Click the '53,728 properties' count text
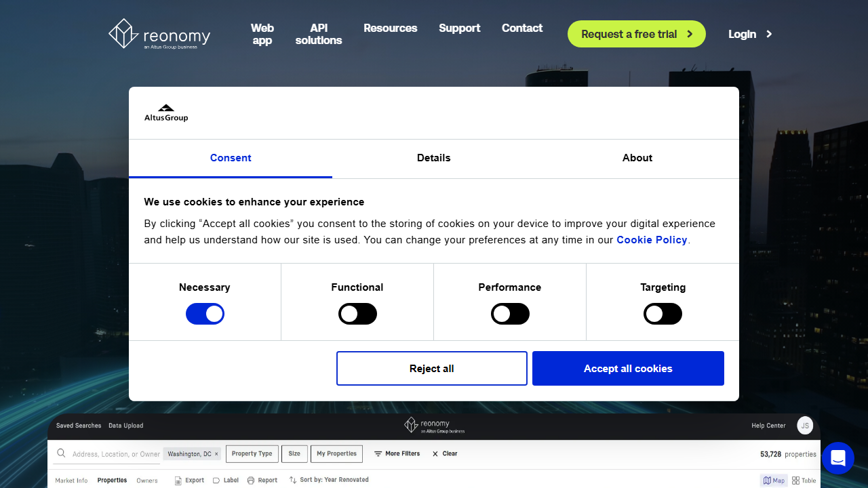The height and width of the screenshot is (488, 868). click(x=789, y=454)
